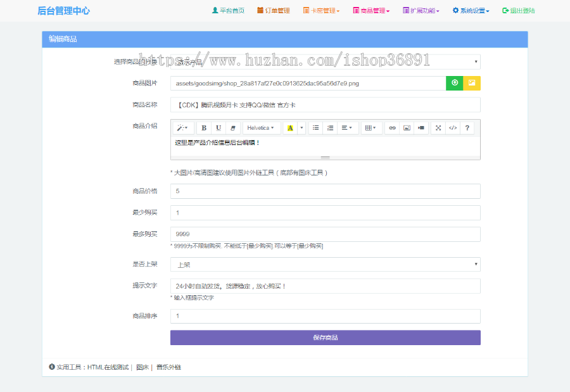
Task: Click the green upload image button
Action: (454, 83)
